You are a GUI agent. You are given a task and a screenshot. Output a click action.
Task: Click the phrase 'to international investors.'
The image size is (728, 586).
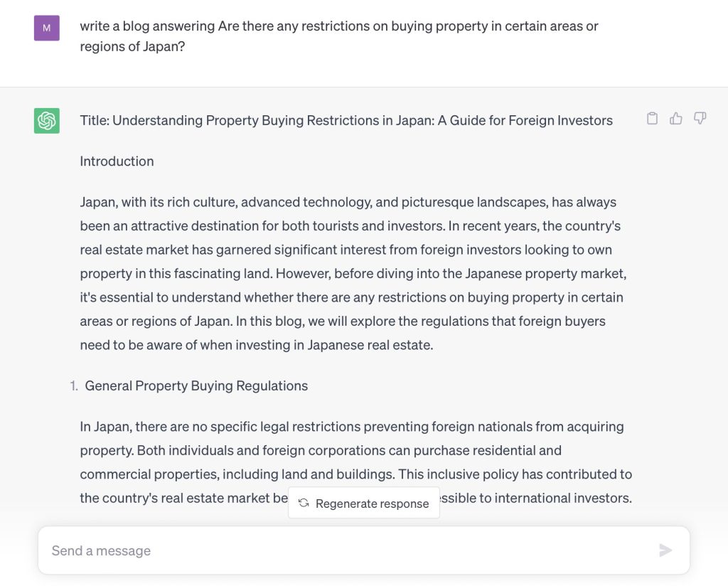[555, 498]
